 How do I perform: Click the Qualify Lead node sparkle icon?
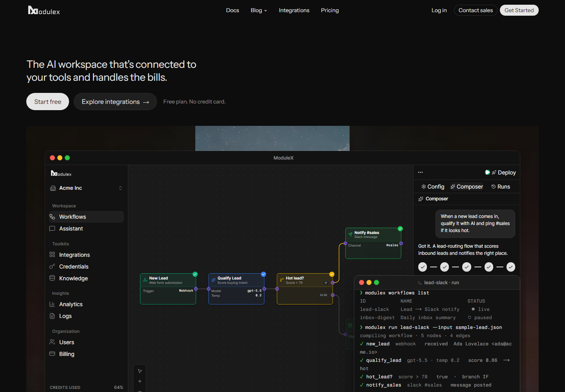[x=213, y=280]
